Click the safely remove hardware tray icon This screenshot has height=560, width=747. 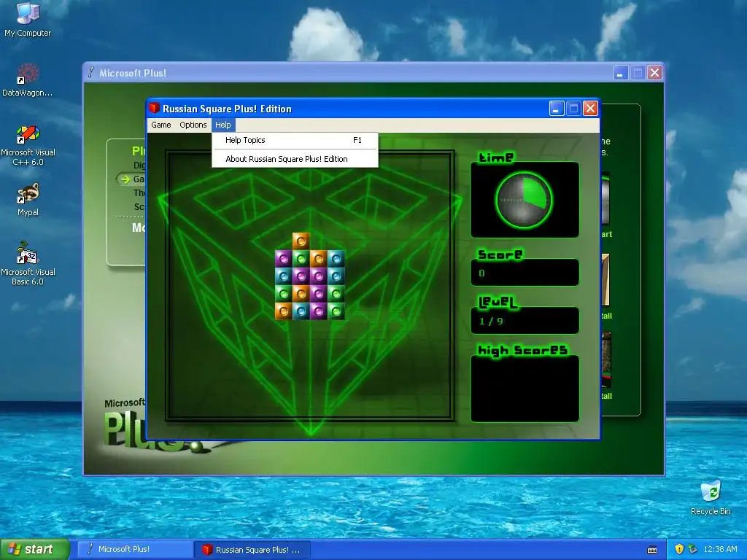[693, 549]
